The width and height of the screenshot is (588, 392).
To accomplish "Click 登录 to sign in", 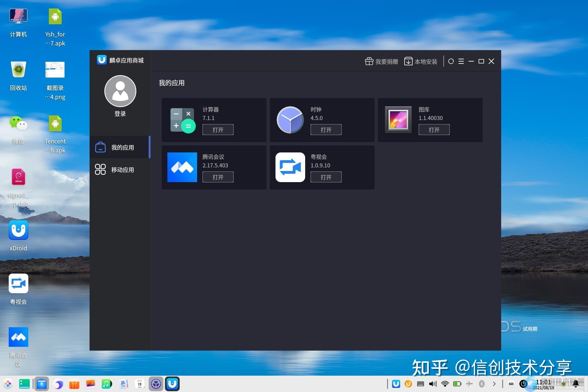I will click(120, 114).
